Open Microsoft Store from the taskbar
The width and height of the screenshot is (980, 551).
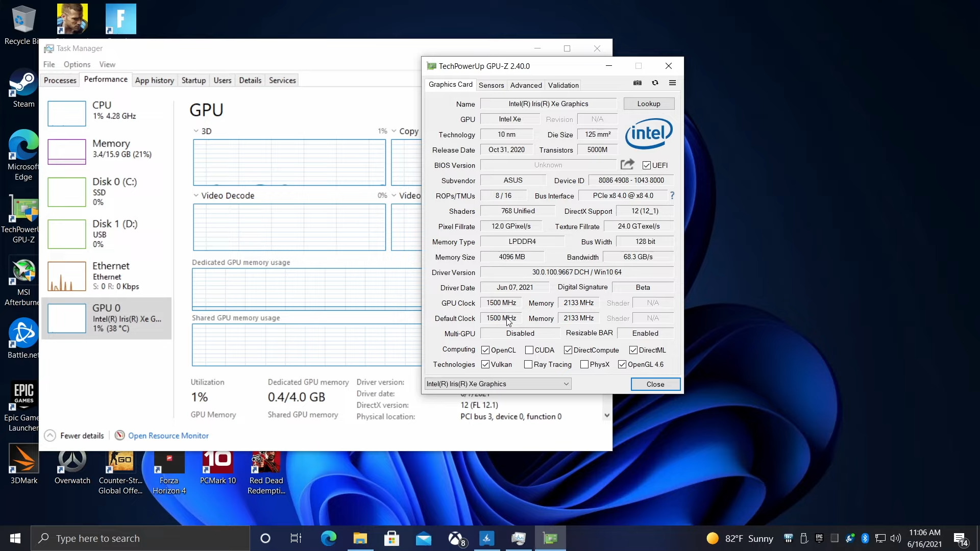coord(391,538)
